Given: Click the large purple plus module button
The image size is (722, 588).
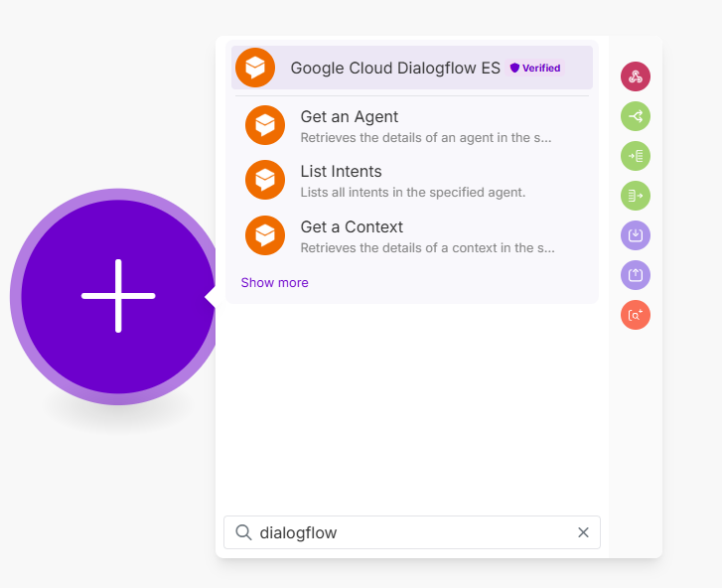Looking at the screenshot, I should 118,297.
